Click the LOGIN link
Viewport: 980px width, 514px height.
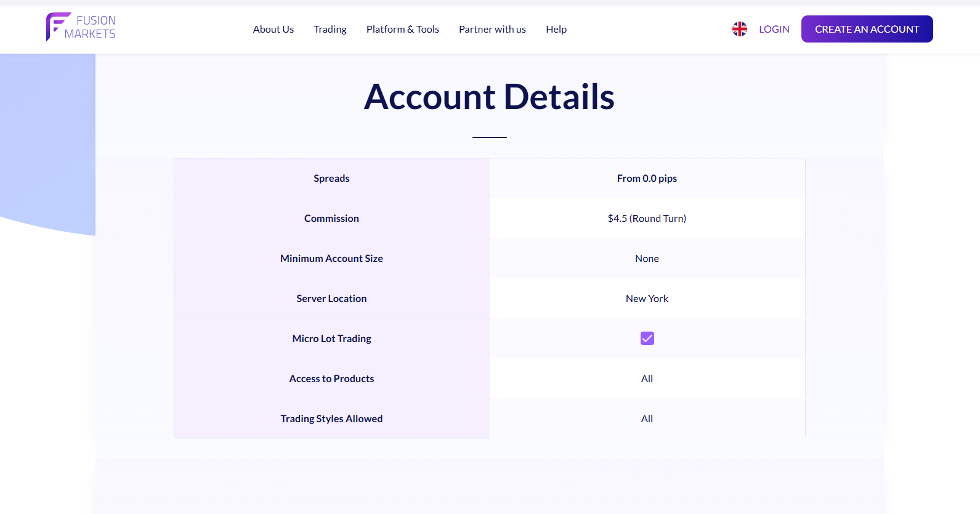[x=774, y=29]
